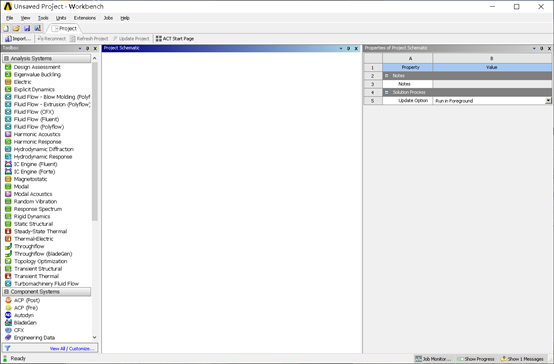554x364 pixels.
Task: Click Update Project
Action: [131, 39]
